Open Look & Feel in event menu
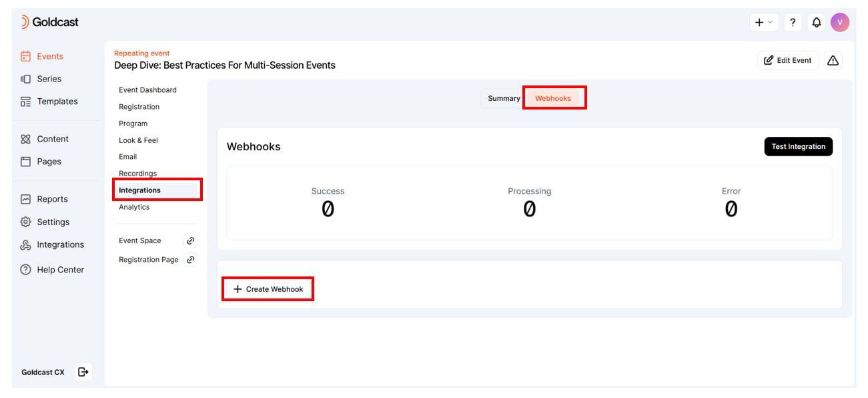 coord(138,140)
